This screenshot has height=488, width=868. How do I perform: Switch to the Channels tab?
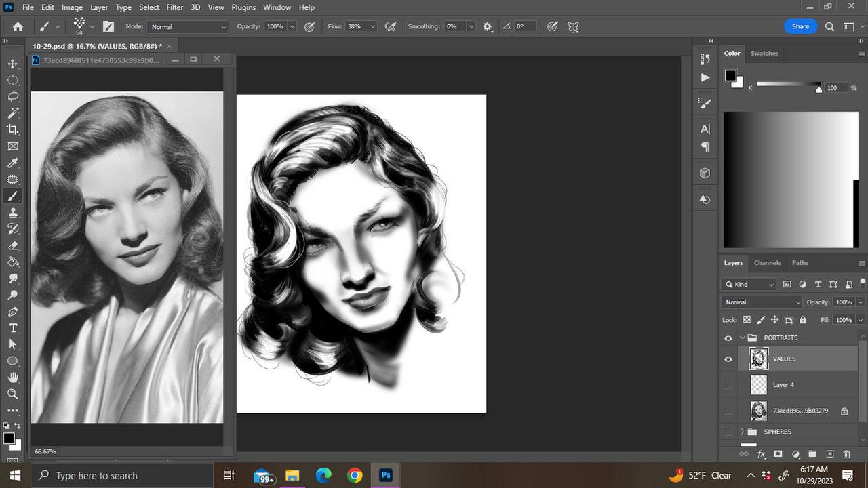[767, 263]
